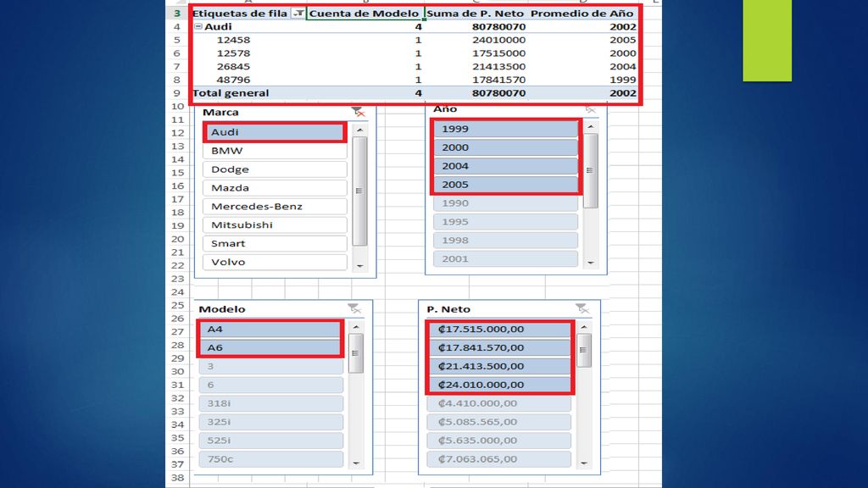This screenshot has width=868, height=488.
Task: Click the Marca slicer scroll-up arrow
Action: coord(359,130)
